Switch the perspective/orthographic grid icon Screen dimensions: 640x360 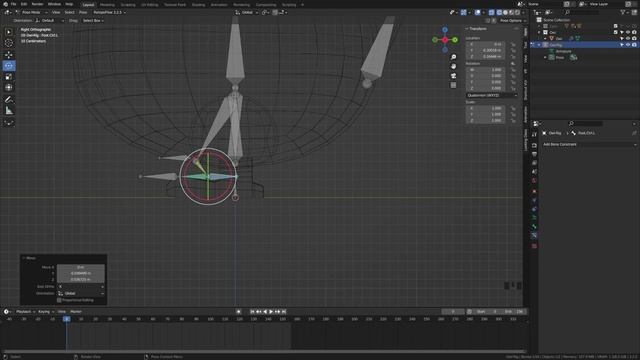point(453,85)
